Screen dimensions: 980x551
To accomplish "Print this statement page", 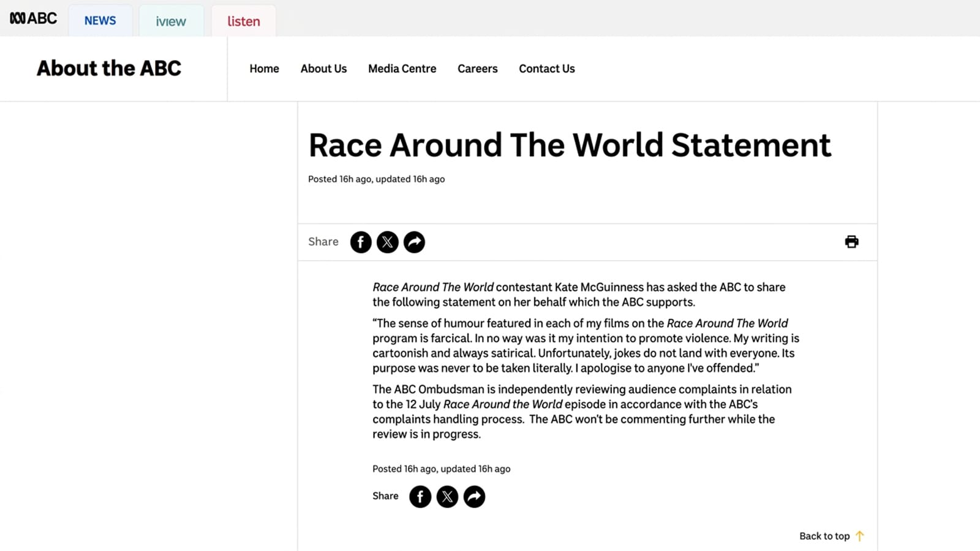I will click(x=851, y=242).
